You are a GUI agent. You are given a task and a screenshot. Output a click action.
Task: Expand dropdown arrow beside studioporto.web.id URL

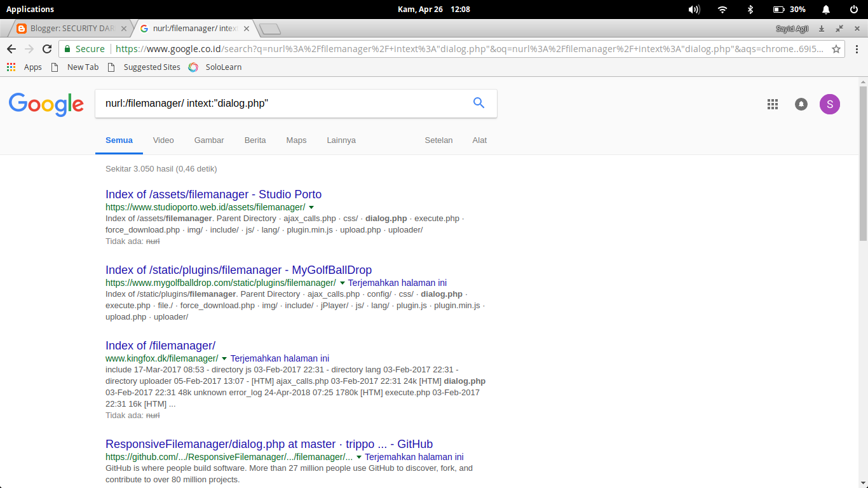tap(311, 207)
